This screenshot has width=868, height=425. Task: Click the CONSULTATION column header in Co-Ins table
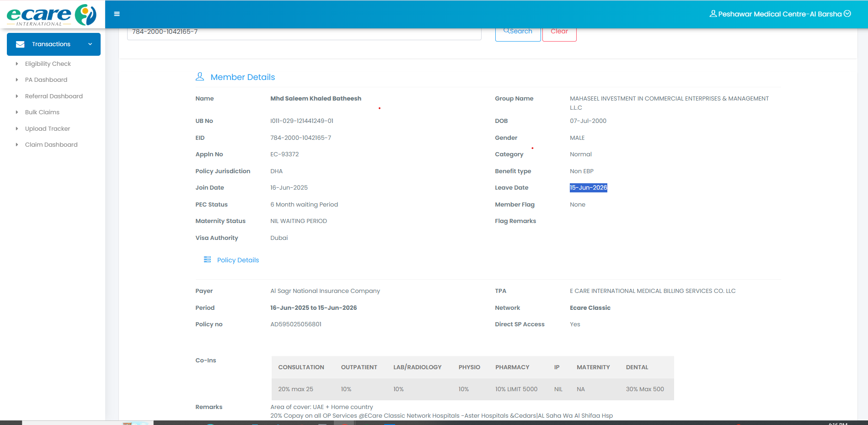[x=301, y=367]
